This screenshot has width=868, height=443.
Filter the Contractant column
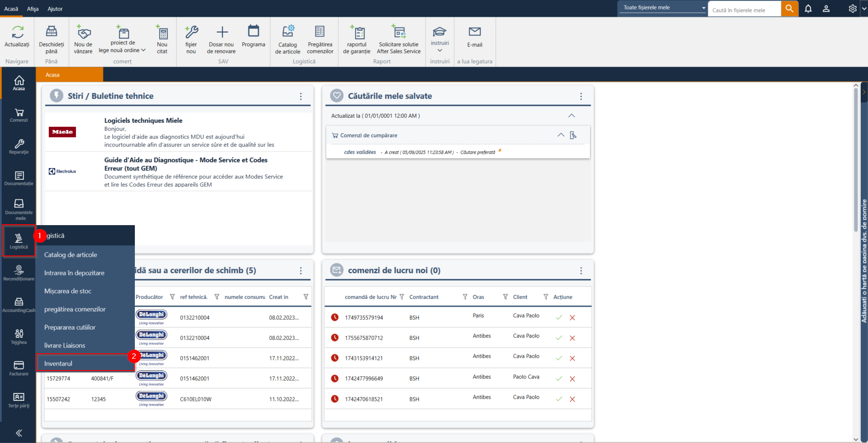465,297
